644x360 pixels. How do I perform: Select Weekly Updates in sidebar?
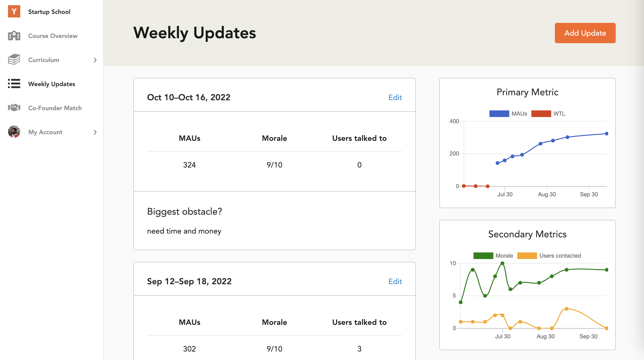(52, 84)
